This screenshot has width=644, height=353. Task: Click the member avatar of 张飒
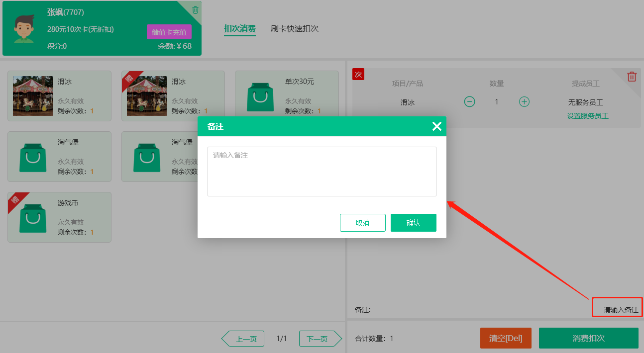[x=24, y=29]
